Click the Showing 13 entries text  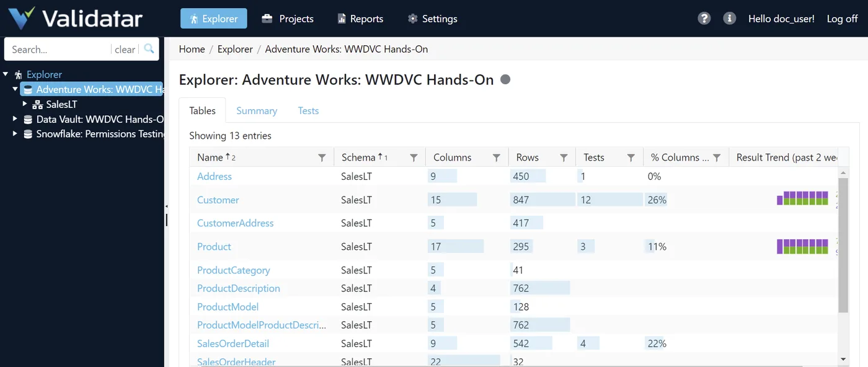point(230,135)
